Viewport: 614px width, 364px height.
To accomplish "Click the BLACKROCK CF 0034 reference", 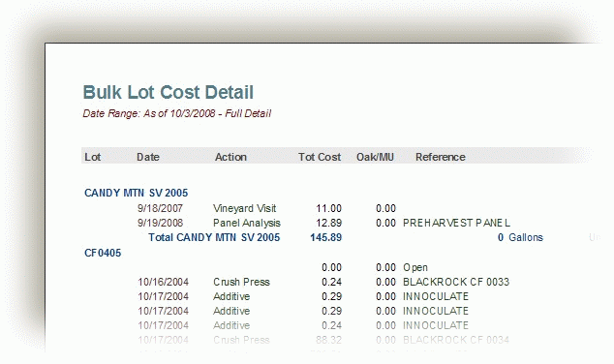I will 456,340.
